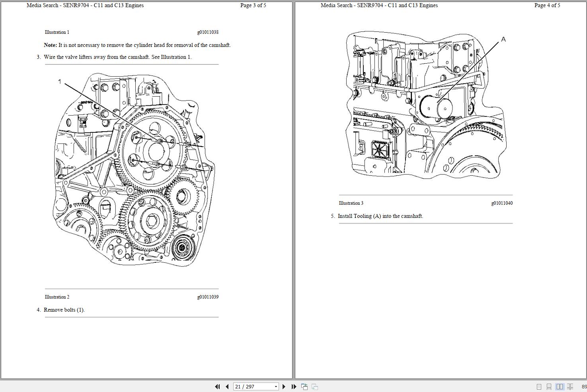Toggle the highlighted facing-pages layout off
Viewport: 587px width, 392px height.
coord(560,386)
